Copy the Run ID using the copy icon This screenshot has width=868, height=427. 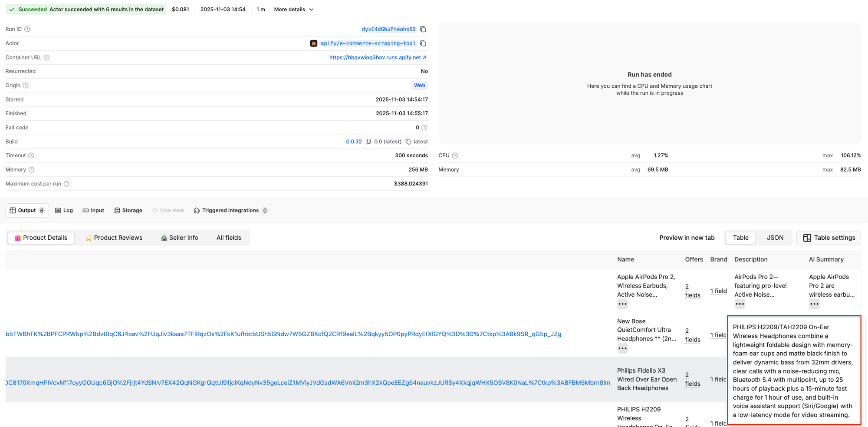pos(423,29)
